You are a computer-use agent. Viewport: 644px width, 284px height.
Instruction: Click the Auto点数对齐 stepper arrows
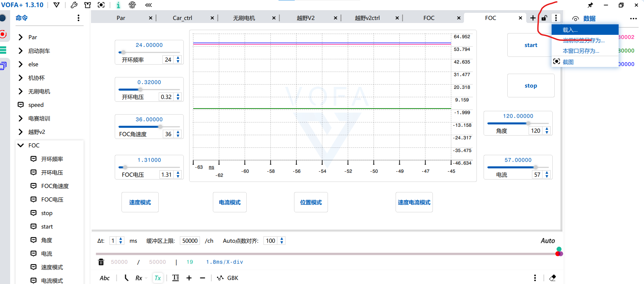click(282, 241)
